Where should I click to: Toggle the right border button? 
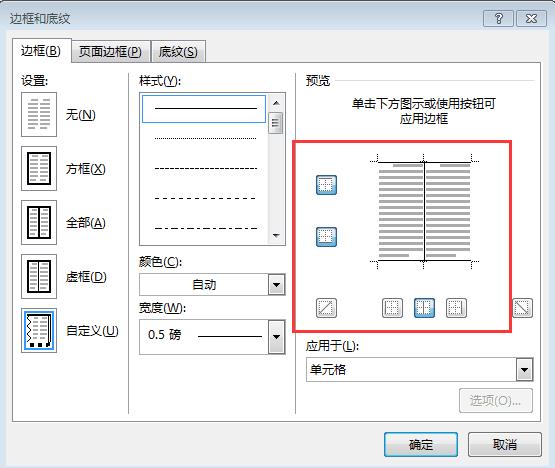pyautogui.click(x=456, y=308)
